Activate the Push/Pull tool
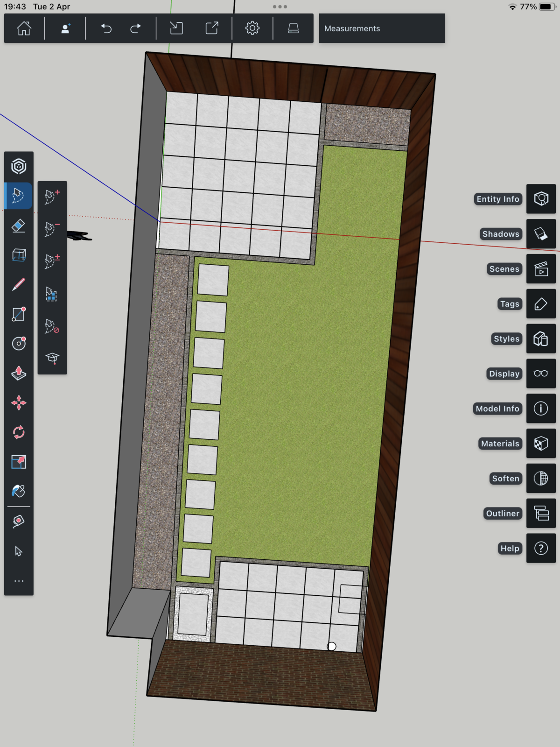This screenshot has height=747, width=560. pos(19,373)
